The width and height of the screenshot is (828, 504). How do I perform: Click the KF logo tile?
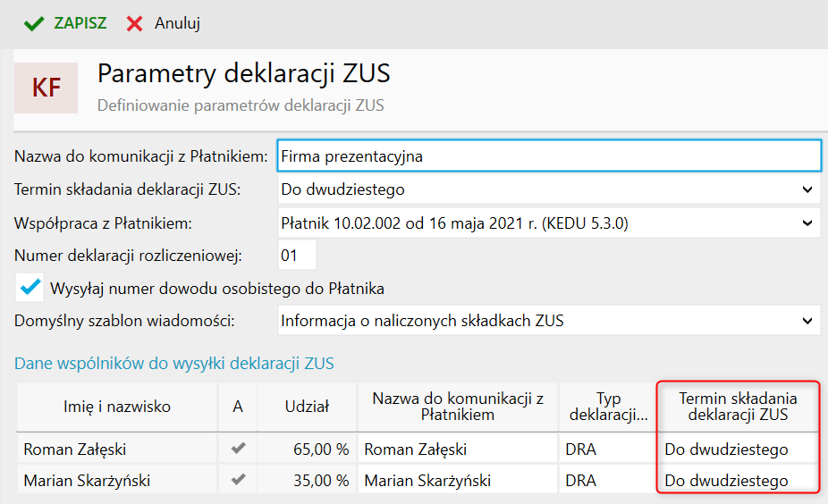[x=46, y=87]
